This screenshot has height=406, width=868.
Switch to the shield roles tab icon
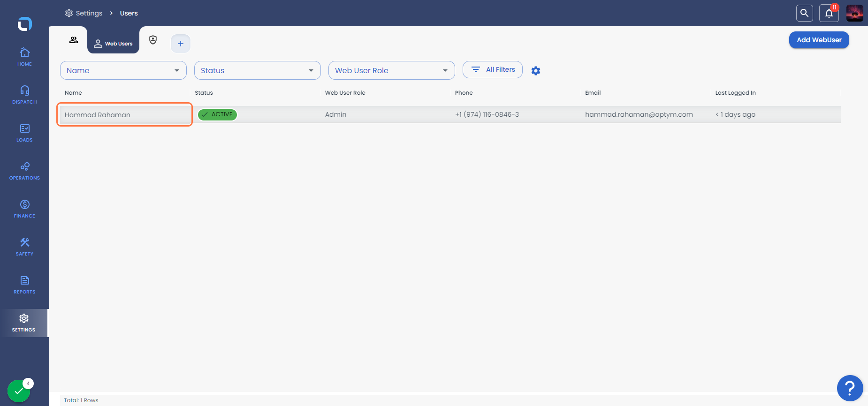pos(153,40)
